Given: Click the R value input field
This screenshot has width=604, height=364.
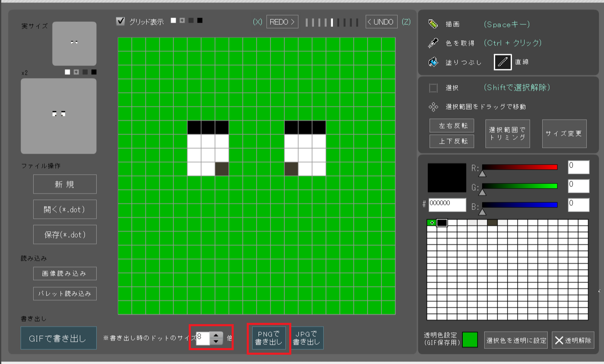Looking at the screenshot, I should click(x=578, y=167).
